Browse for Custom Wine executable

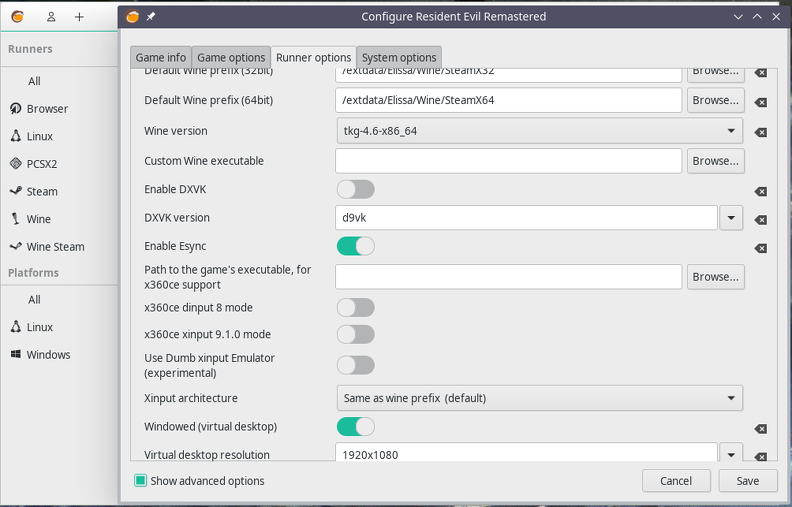(x=715, y=161)
